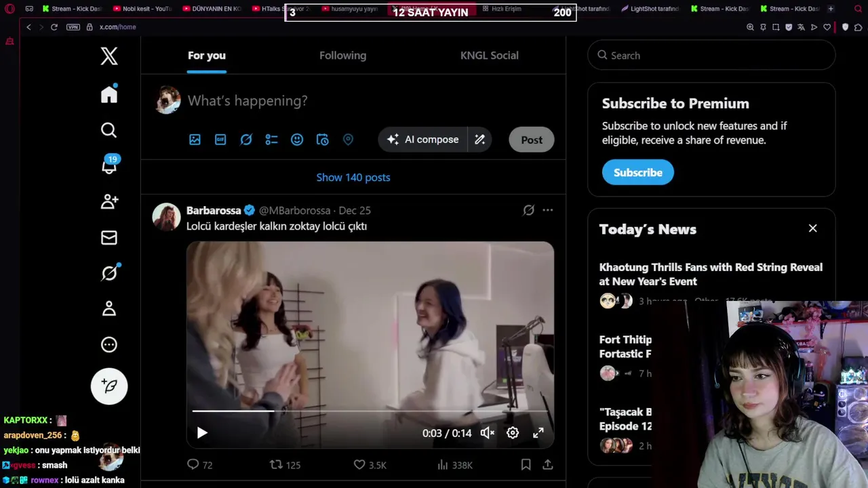Open three-dot menu on Barbarossa post

click(548, 210)
